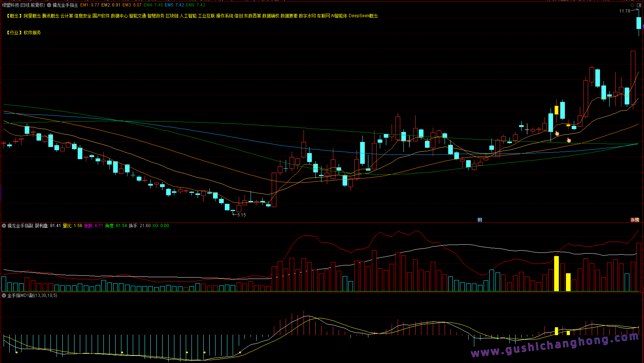
Task: Click the 云计算 concept tag
Action: (x=67, y=16)
